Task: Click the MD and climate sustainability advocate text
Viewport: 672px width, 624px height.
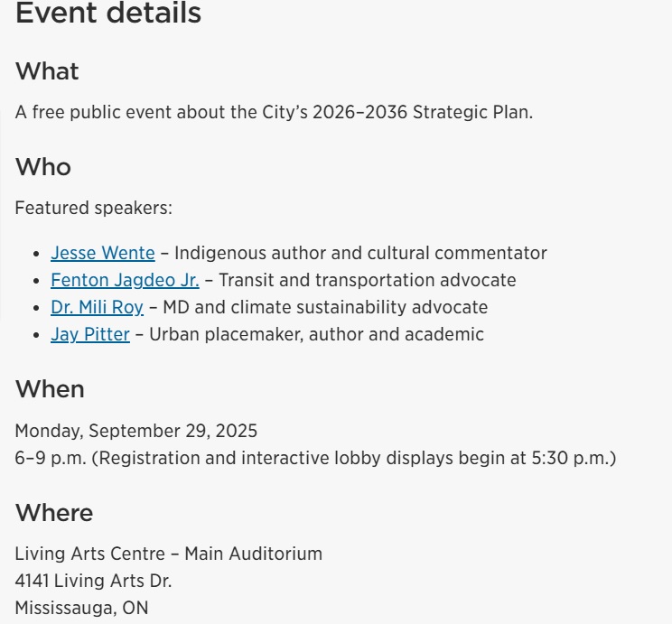Action: [x=325, y=307]
